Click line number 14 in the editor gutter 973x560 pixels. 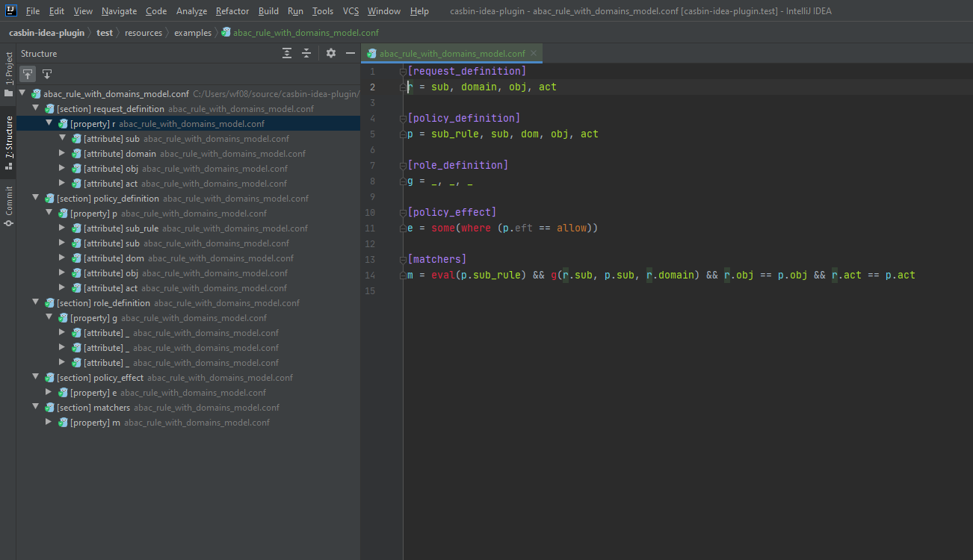[370, 275]
